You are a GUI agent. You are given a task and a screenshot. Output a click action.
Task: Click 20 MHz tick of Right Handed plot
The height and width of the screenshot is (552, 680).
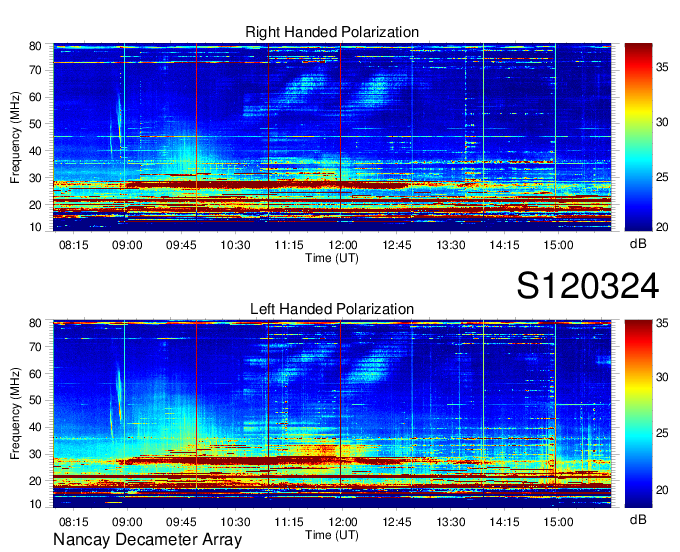click(35, 205)
